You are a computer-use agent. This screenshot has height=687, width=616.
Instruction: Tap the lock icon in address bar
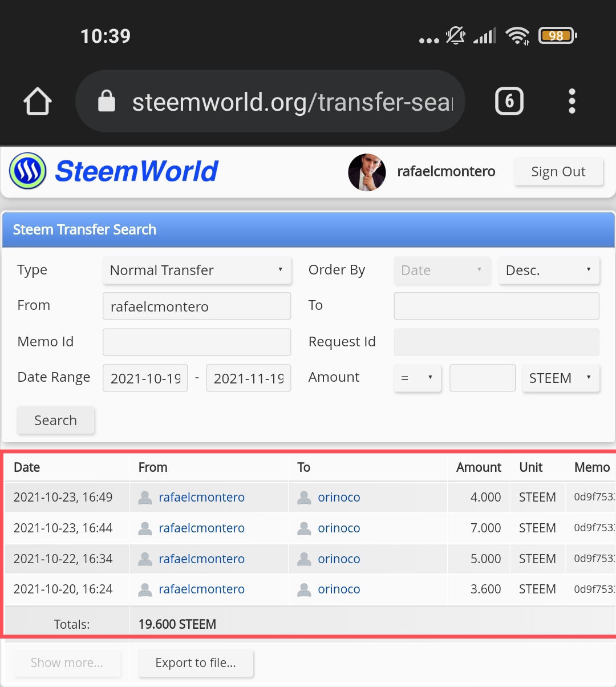(107, 101)
